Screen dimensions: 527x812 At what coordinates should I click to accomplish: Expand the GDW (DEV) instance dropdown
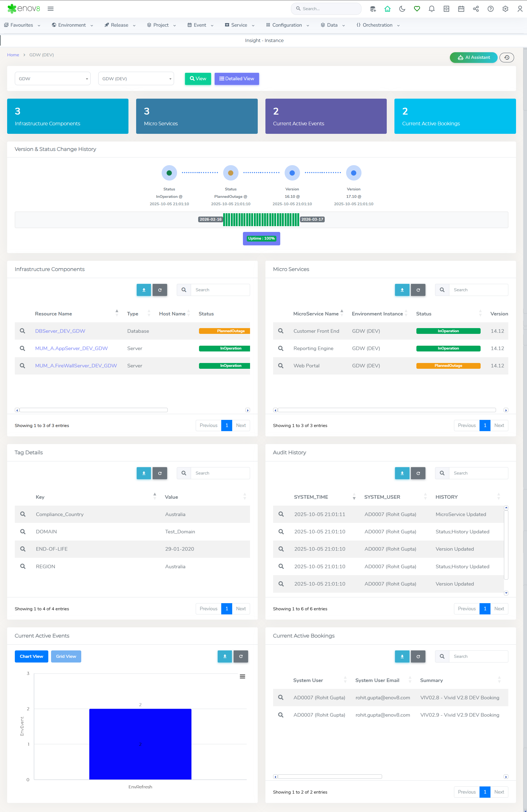click(136, 79)
